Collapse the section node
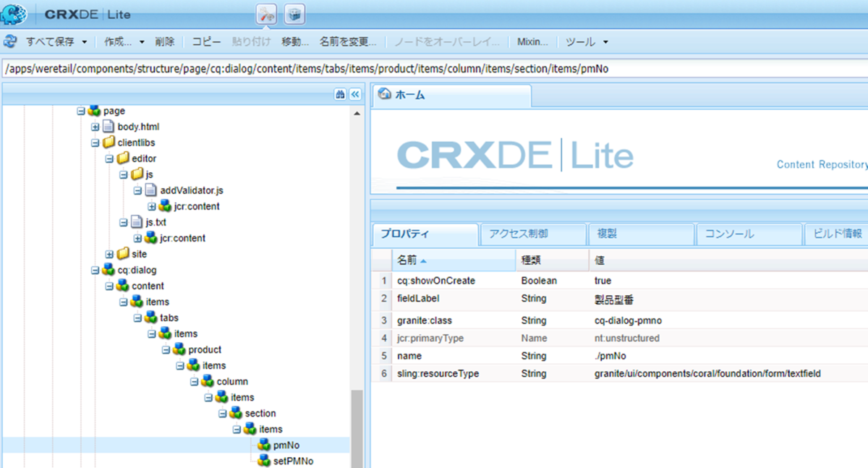 pos(223,414)
